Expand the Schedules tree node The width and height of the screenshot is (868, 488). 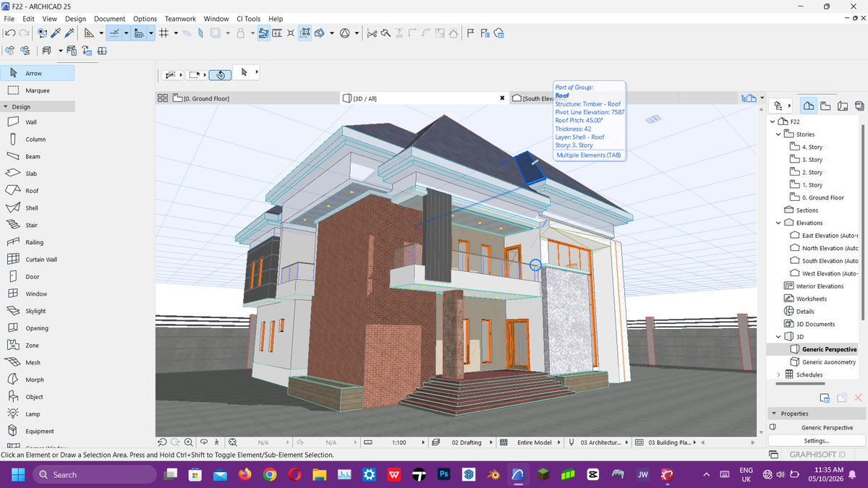[779, 374]
